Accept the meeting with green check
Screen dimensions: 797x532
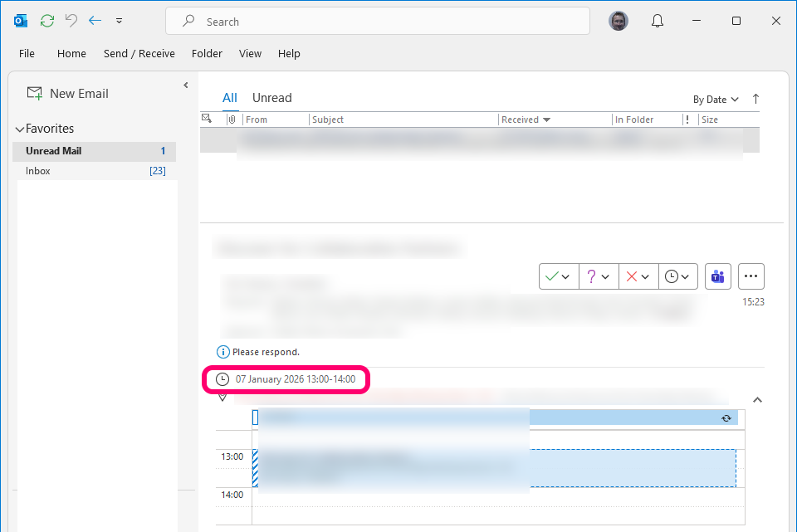[x=551, y=276]
